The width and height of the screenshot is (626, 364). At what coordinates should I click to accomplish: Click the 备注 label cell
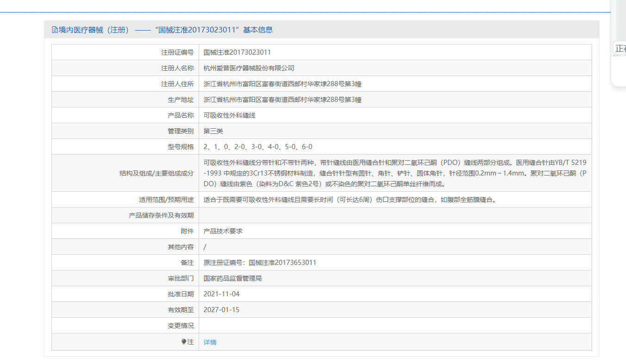pyautogui.click(x=125, y=263)
